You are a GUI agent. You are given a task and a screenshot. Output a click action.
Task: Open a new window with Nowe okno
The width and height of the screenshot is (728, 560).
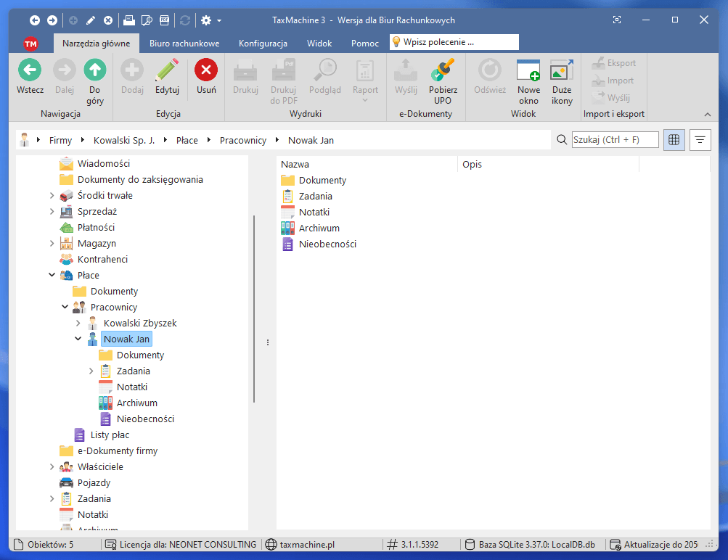tap(528, 70)
